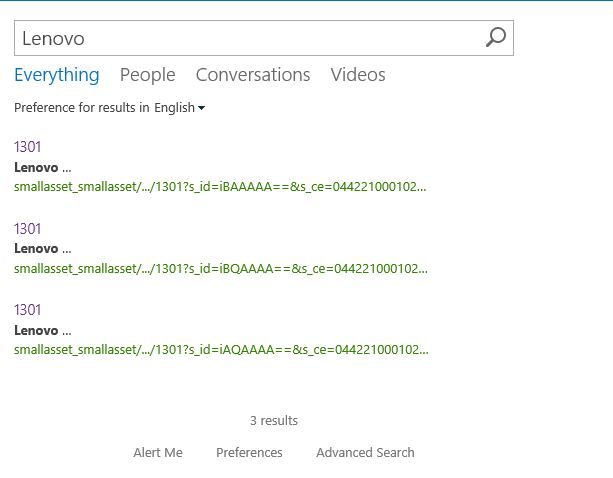Select the Videos search tab
613x478 pixels.
[358, 75]
